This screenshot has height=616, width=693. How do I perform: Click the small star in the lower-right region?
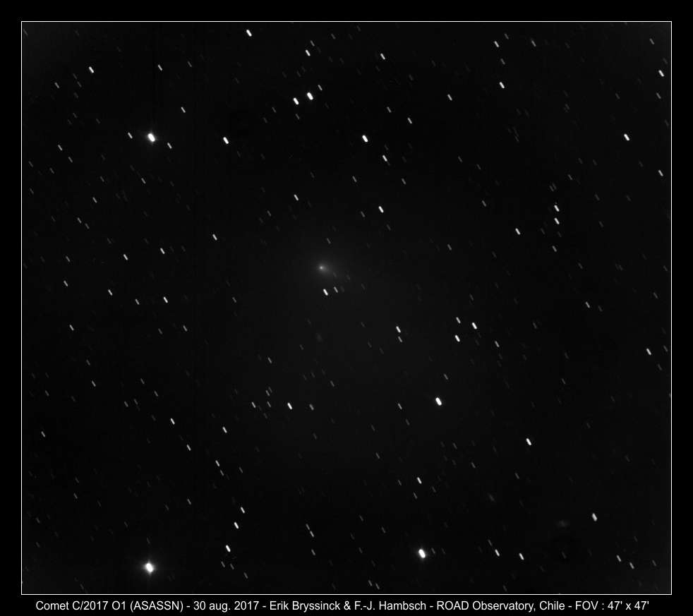coord(594,517)
